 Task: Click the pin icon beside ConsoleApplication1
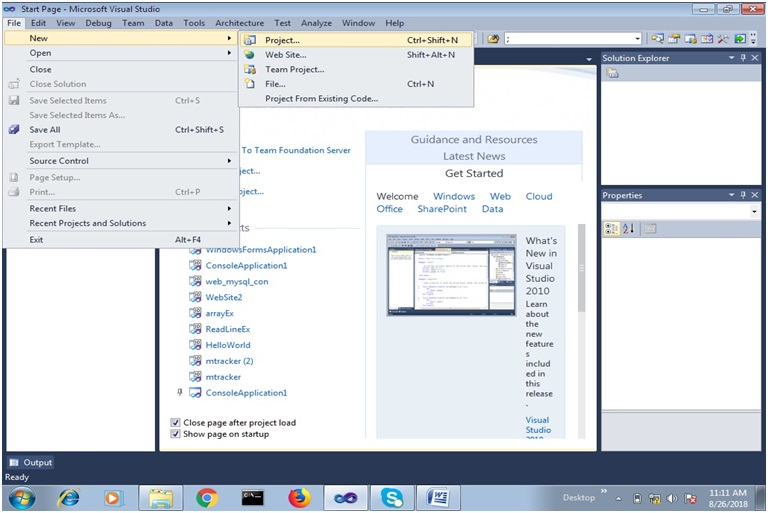[x=180, y=392]
